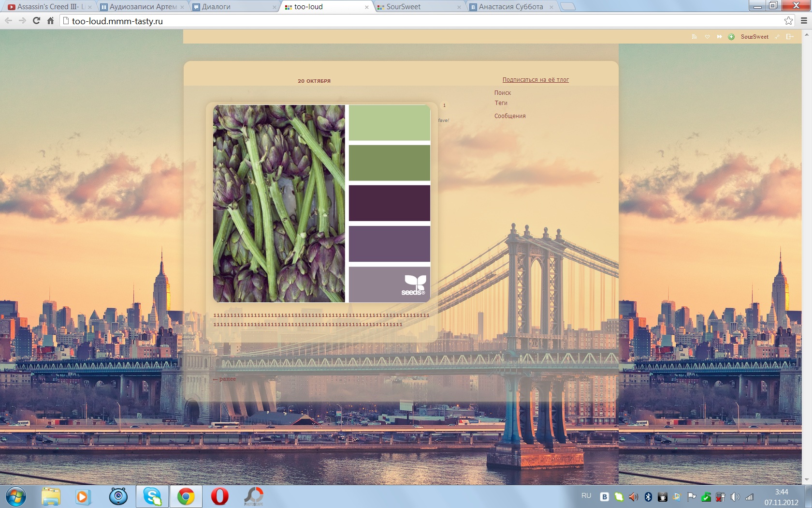Click the RSS feed icon in header

[x=695, y=37]
